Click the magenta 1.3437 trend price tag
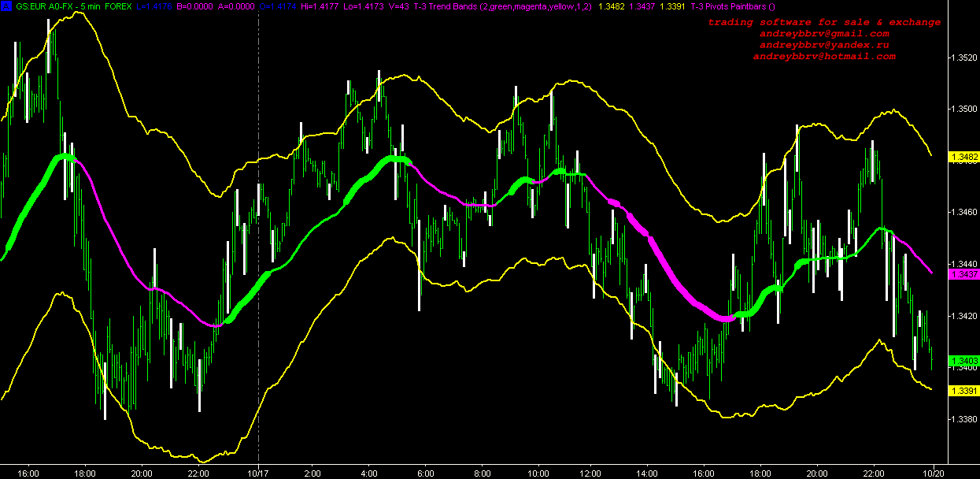Image resolution: width=980 pixels, height=479 pixels. click(963, 273)
